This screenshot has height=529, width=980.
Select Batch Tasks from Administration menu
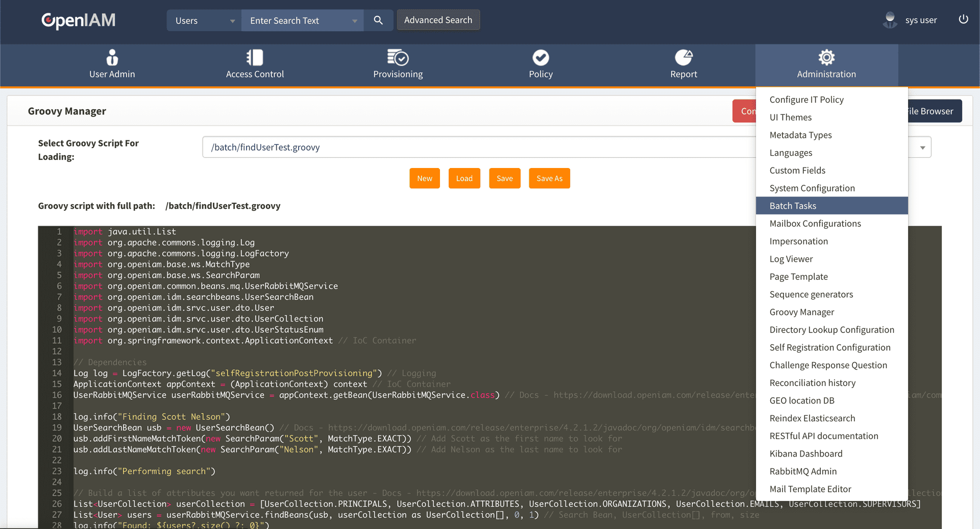point(793,205)
